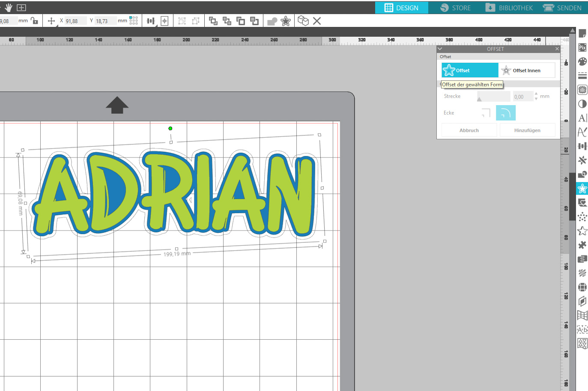The width and height of the screenshot is (588, 391).
Task: Open the Line Style panel icon
Action: [x=582, y=76]
